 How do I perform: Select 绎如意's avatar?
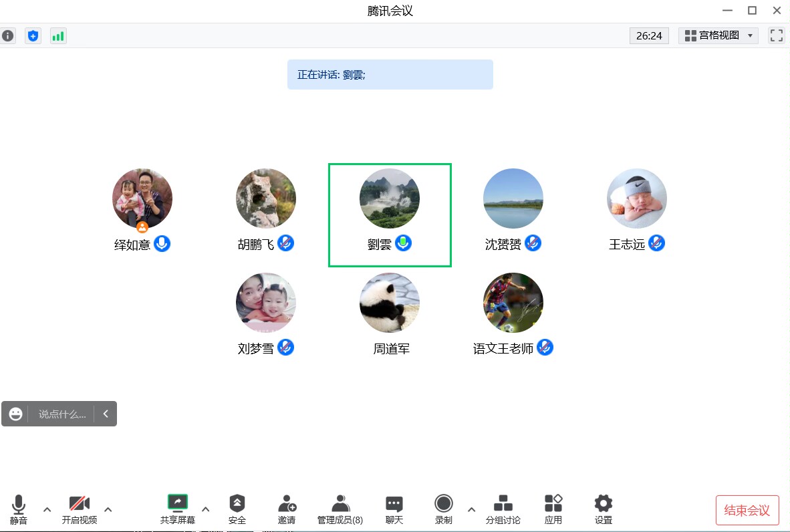point(142,198)
